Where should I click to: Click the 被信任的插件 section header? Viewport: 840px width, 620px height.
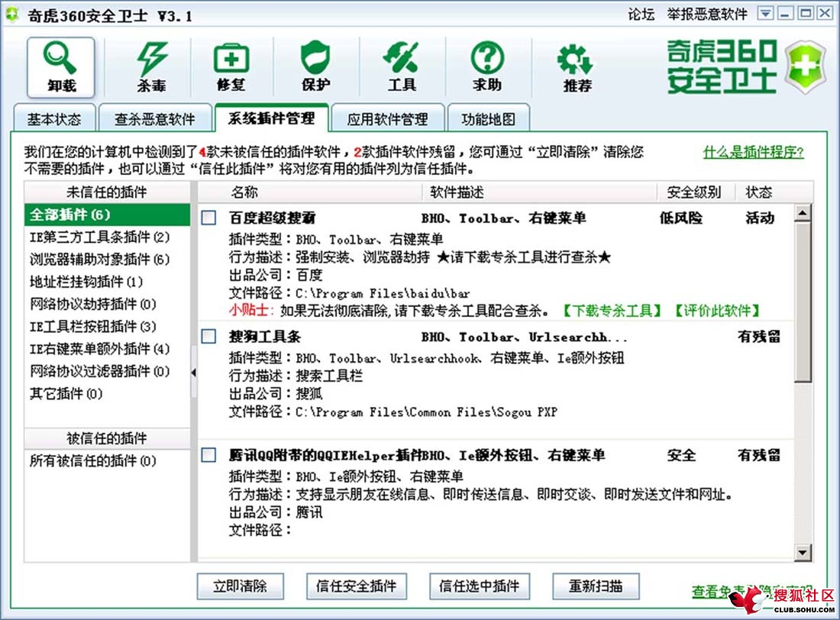click(x=107, y=438)
